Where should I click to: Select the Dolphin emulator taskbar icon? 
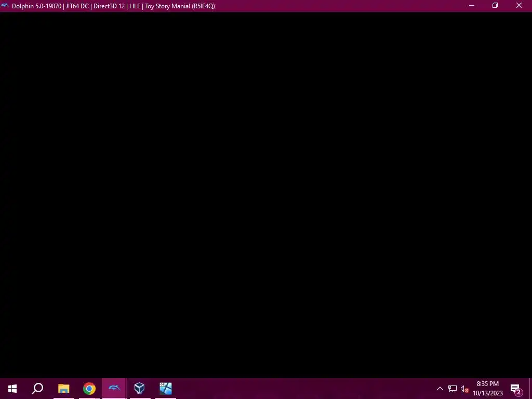114,389
